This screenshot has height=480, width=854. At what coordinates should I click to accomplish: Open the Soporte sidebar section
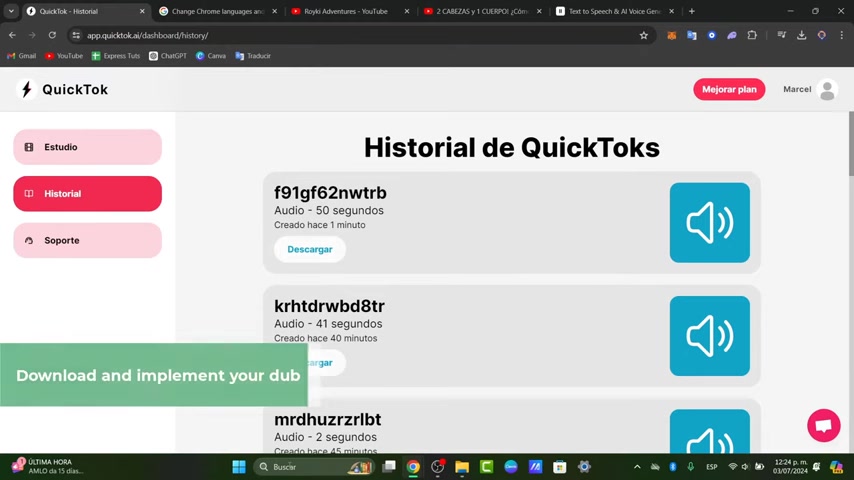87,240
